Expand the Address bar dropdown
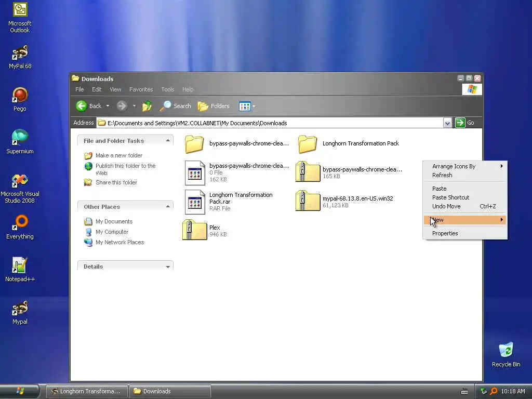 (447, 123)
